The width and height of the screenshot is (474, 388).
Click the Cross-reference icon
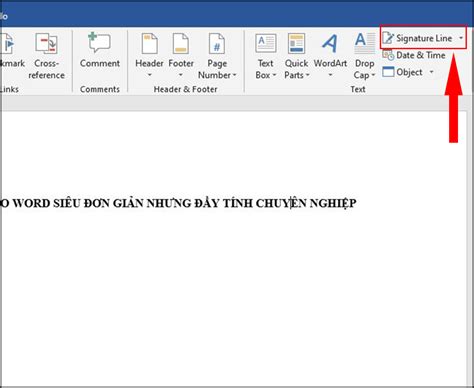point(47,43)
